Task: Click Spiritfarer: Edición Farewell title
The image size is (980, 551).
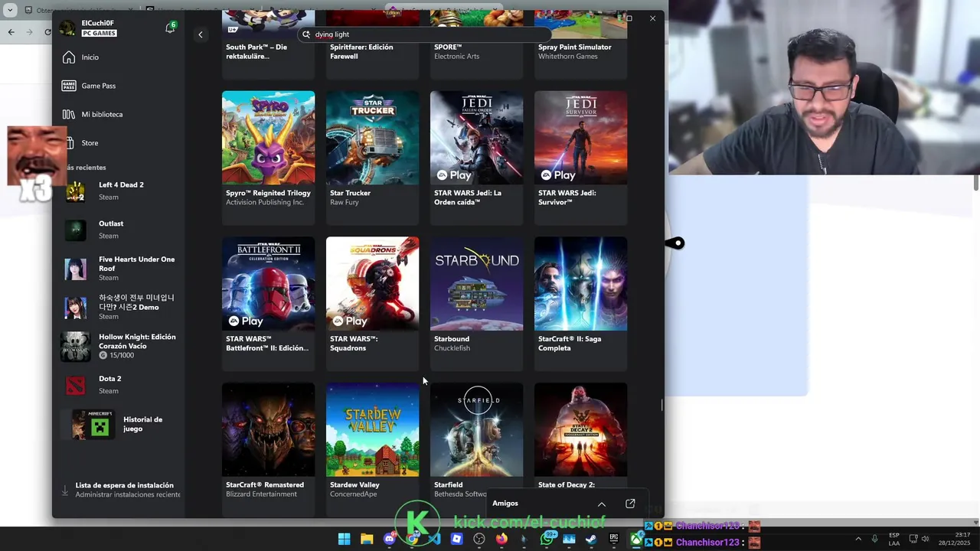Action: pos(361,51)
